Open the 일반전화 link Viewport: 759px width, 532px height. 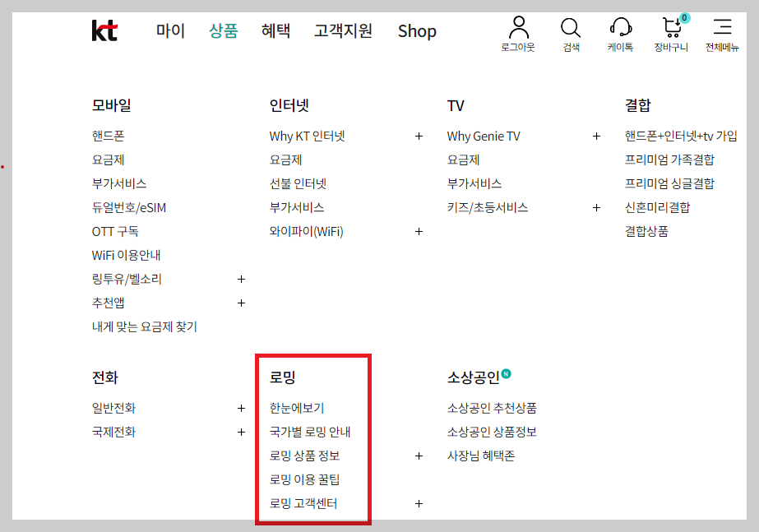pyautogui.click(x=113, y=408)
